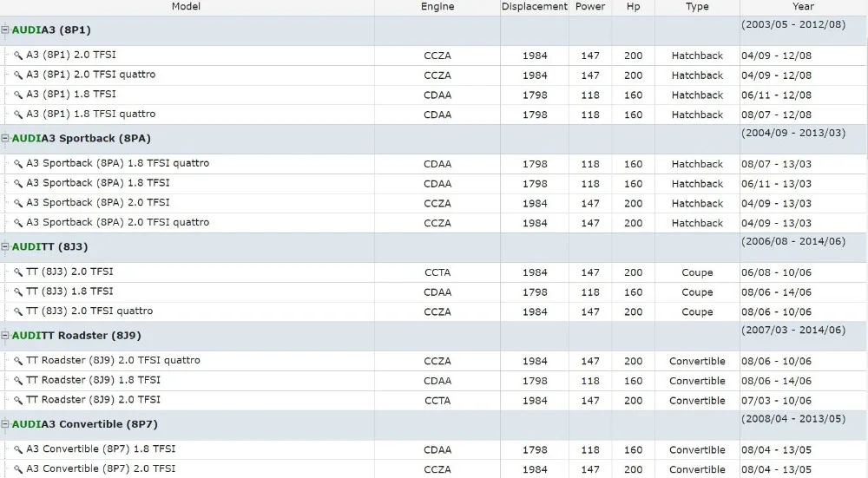Click magnifier icon for A3 Sportback (8PA) 1.8 TFSI quattro
Image resolution: width=868 pixels, height=478 pixels.
click(18, 164)
